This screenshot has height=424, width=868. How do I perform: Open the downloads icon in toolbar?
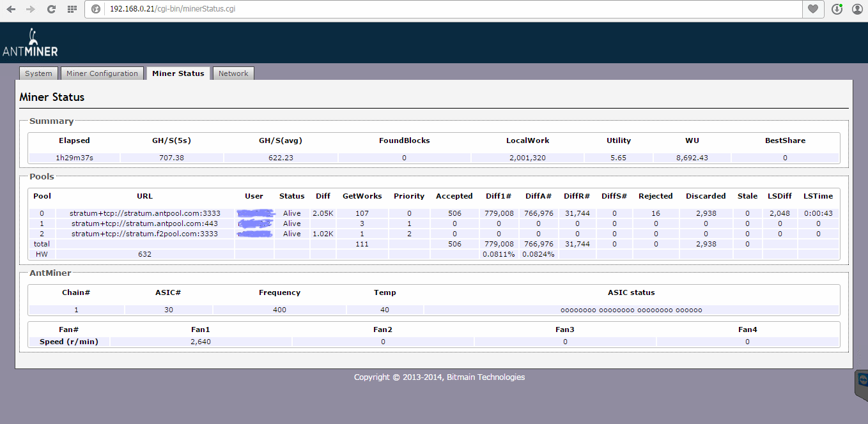pyautogui.click(x=837, y=9)
